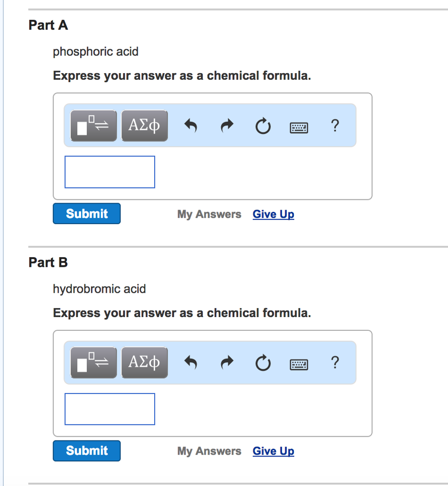Reset the Part B answer with the circular arrow
Screen dimensions: 448x486
[263, 362]
